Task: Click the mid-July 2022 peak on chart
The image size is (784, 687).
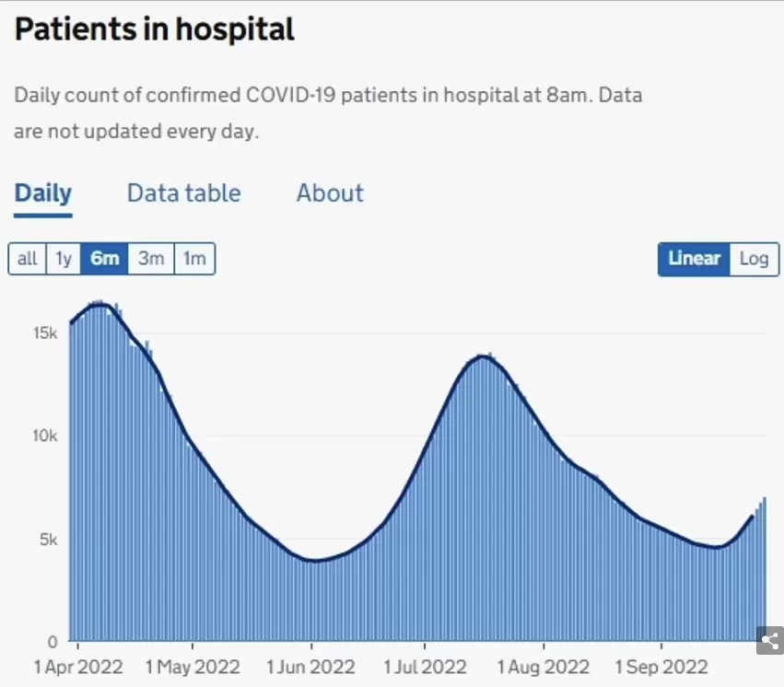Action: pyautogui.click(x=483, y=356)
